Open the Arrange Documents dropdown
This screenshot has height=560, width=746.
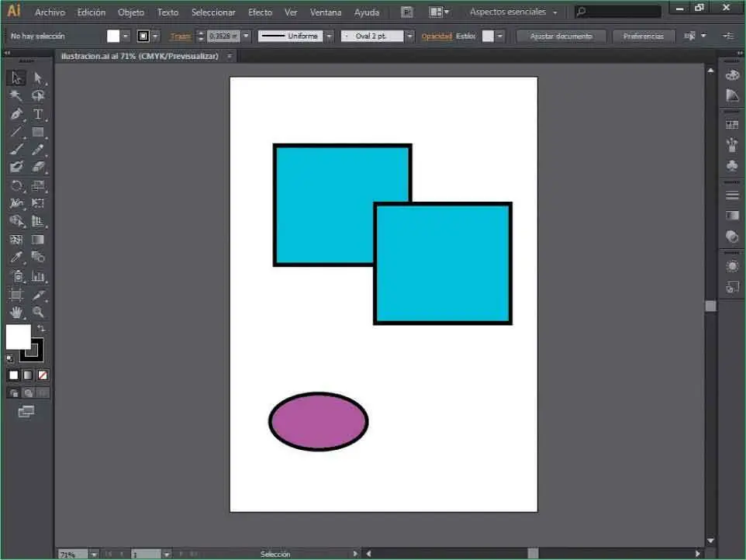(439, 12)
